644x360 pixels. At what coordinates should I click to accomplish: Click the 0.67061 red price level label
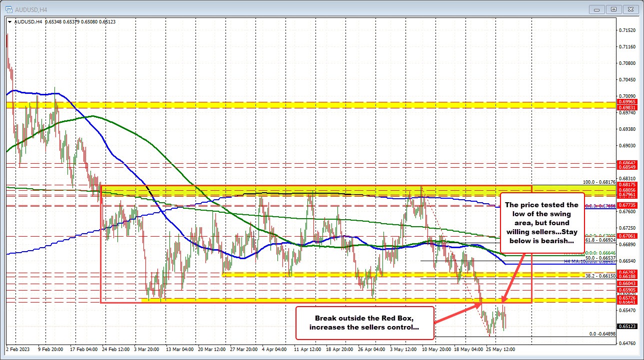tap(629, 236)
